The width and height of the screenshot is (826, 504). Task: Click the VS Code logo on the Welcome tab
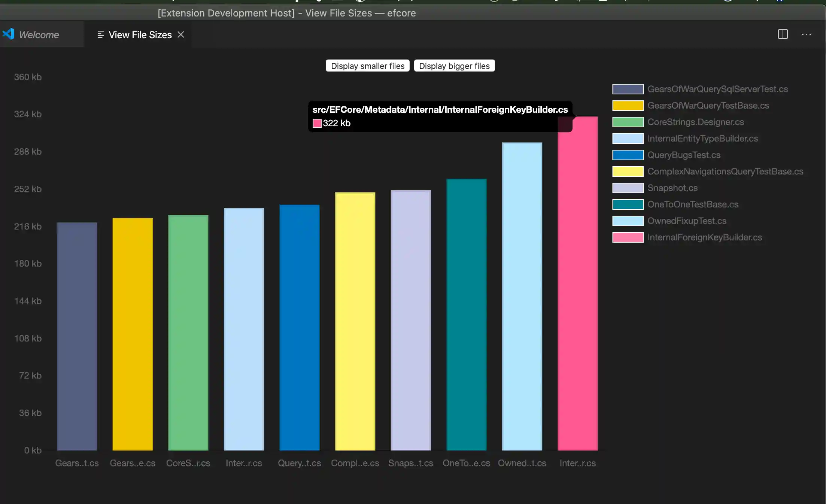[x=8, y=34]
